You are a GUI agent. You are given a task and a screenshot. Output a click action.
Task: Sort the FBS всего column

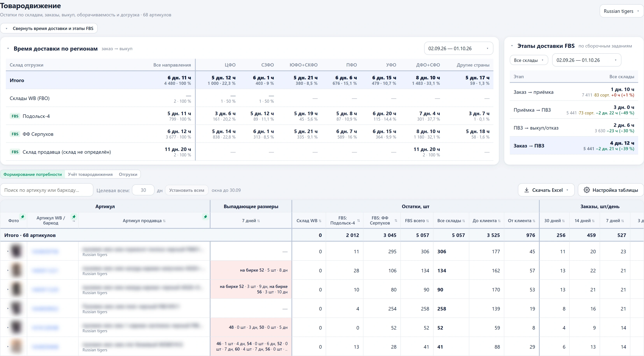point(427,221)
